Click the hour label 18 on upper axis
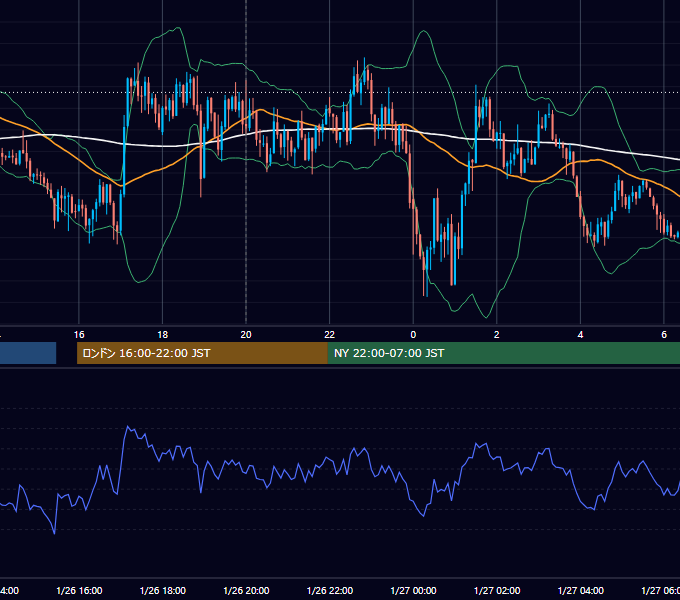Screen dimensions: 680x600 (163, 335)
